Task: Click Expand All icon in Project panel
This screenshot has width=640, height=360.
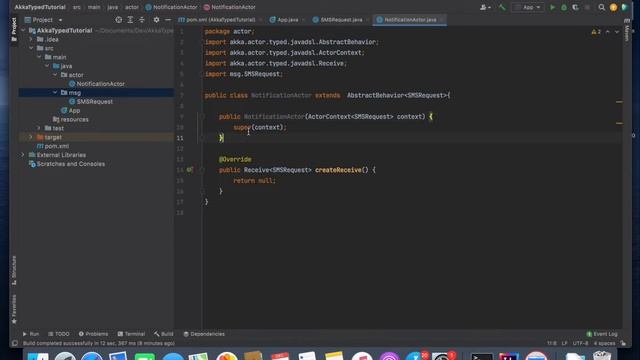Action: [x=130, y=20]
